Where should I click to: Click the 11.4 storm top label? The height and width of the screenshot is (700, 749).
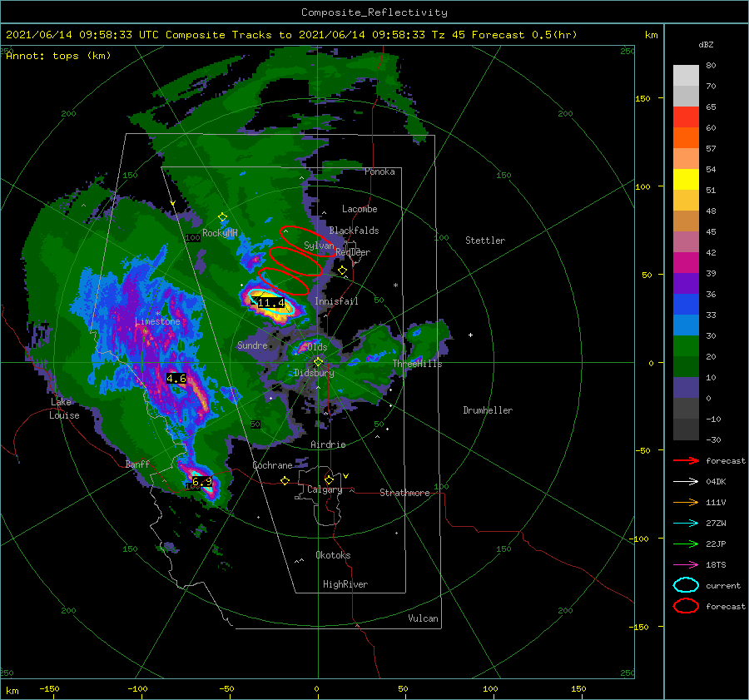(270, 302)
